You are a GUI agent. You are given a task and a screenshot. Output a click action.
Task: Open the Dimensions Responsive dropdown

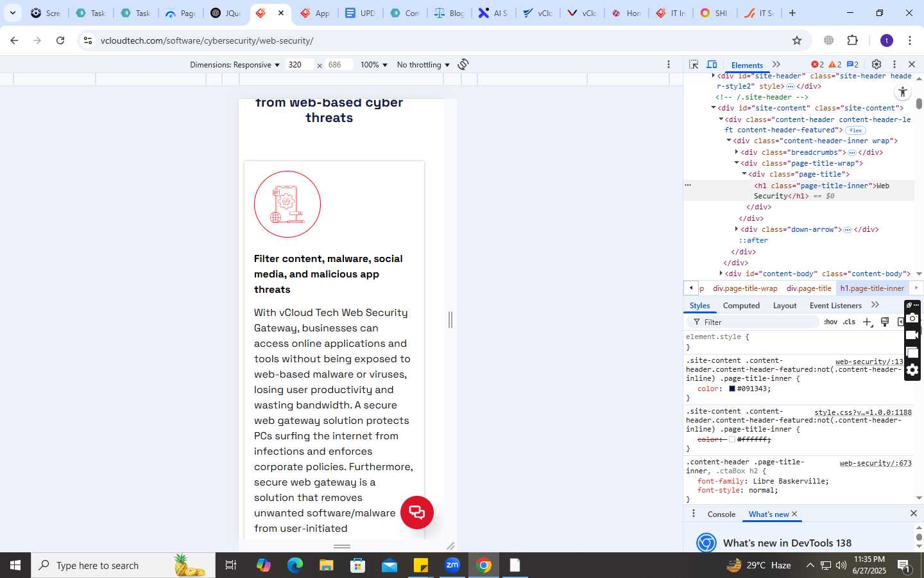[235, 65]
